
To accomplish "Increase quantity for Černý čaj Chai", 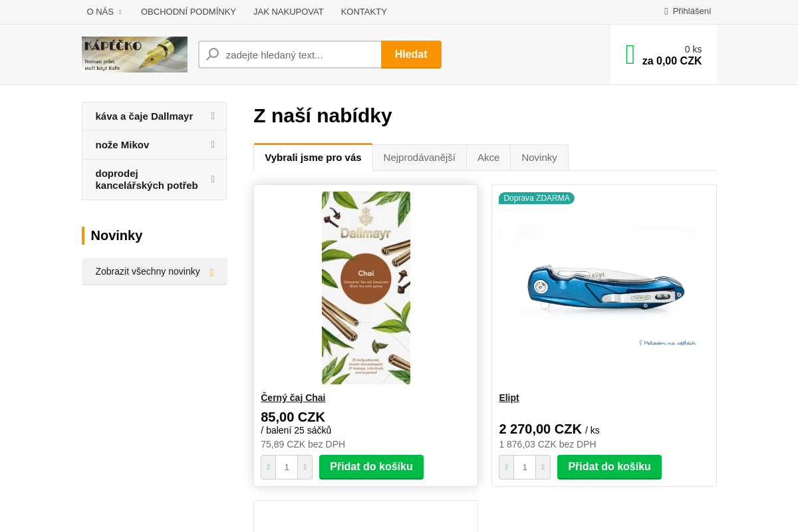I will click(305, 467).
